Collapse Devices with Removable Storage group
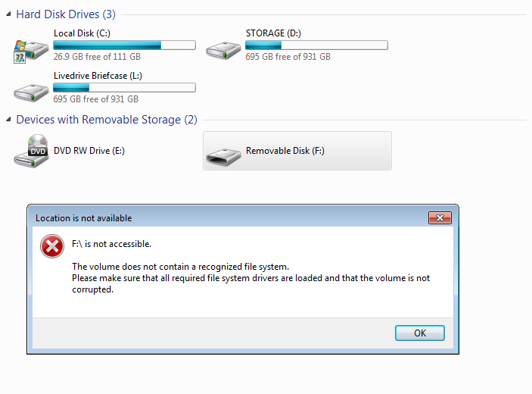The width and height of the screenshot is (532, 394). (x=9, y=120)
